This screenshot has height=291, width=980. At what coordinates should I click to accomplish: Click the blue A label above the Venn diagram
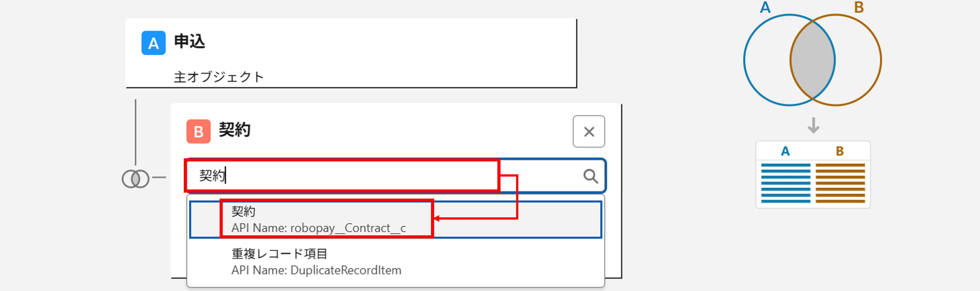click(765, 8)
